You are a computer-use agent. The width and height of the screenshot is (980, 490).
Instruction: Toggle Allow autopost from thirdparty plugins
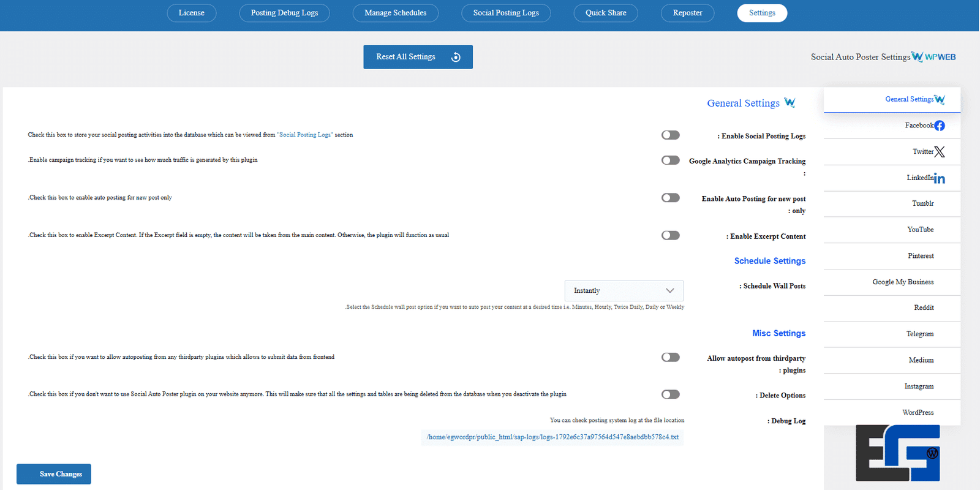point(671,357)
